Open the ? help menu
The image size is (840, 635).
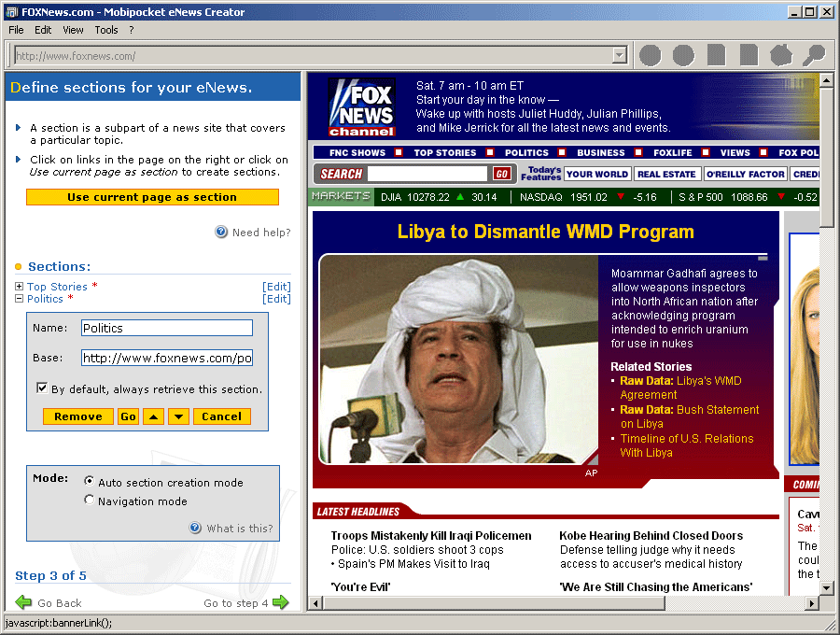point(132,30)
